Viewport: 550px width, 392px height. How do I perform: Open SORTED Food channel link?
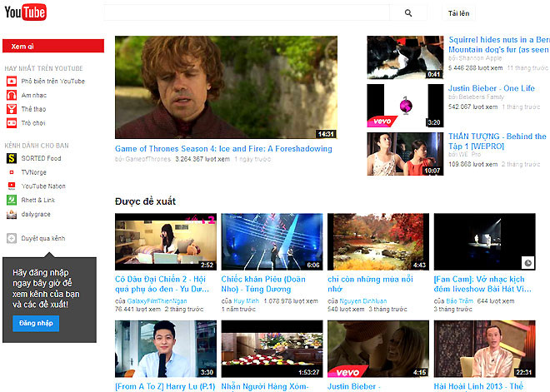coord(41,158)
